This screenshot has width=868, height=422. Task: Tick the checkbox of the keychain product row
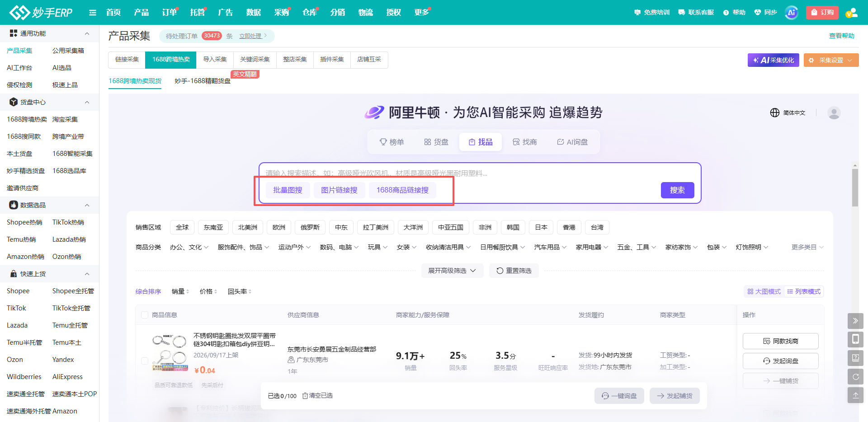145,361
